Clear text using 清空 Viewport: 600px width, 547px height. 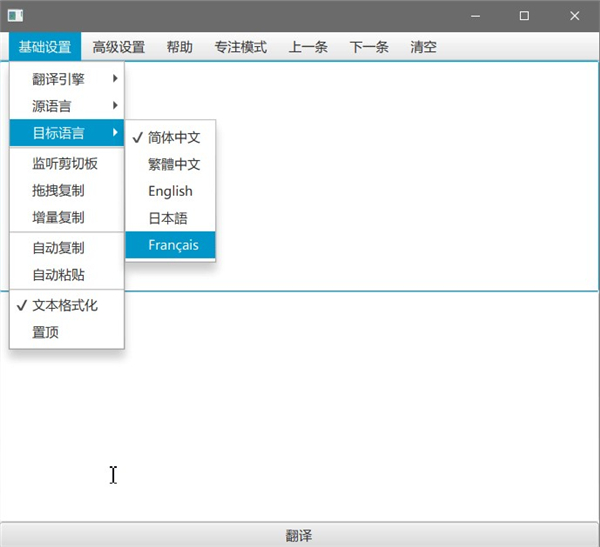pos(423,46)
